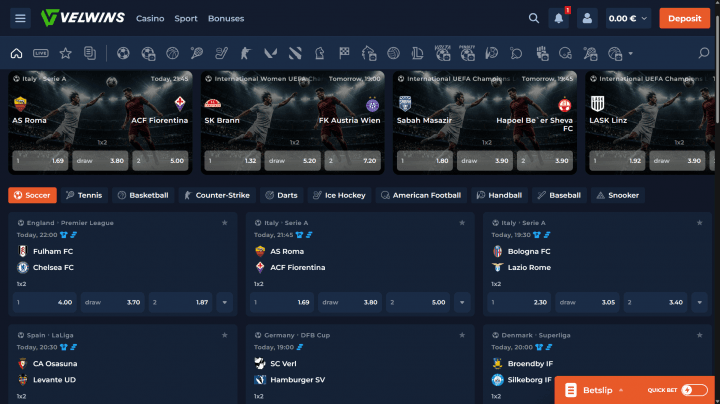Select tennis racket icon in sports bar

pos(197,53)
